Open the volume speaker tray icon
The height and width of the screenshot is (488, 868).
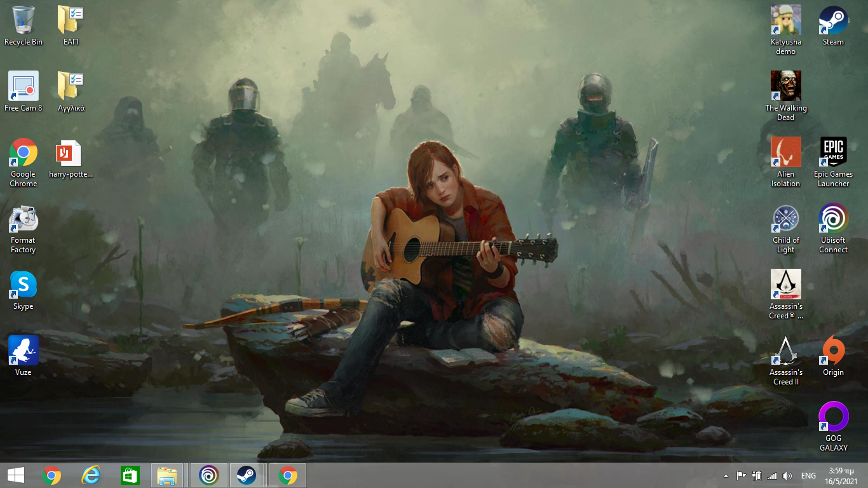click(x=788, y=476)
